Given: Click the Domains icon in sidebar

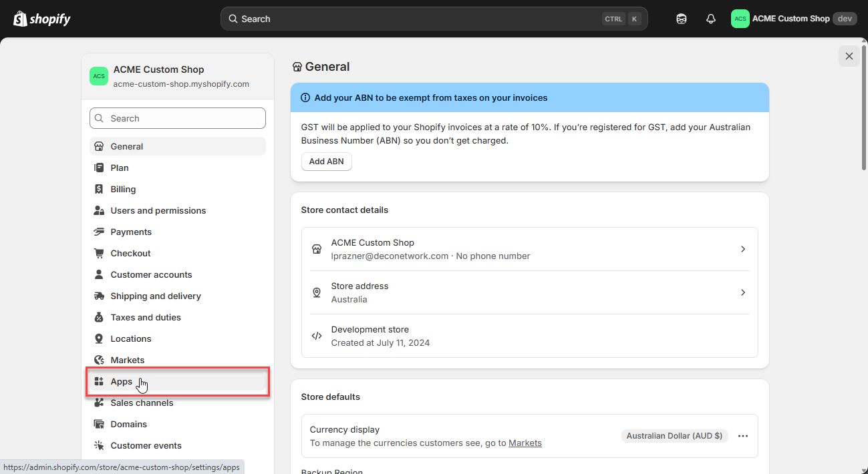Looking at the screenshot, I should click(99, 424).
